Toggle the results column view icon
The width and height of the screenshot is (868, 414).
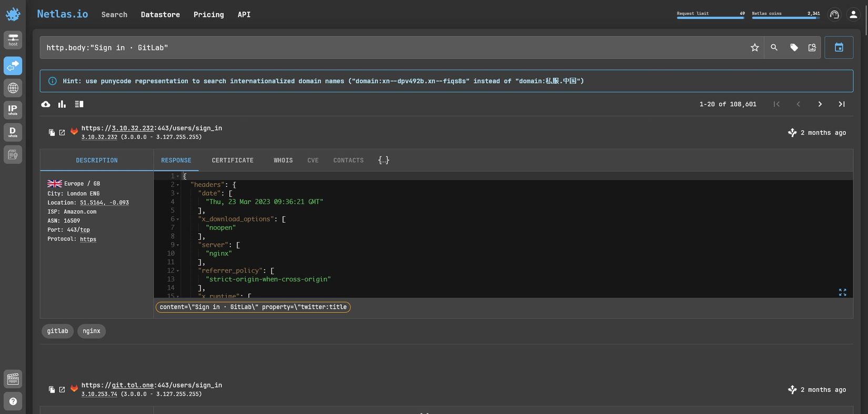pyautogui.click(x=79, y=104)
